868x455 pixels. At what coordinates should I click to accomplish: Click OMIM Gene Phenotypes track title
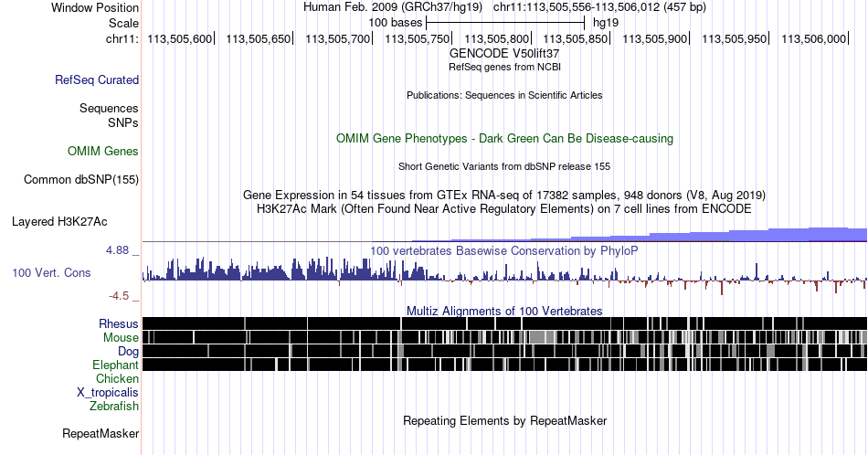[x=504, y=138]
